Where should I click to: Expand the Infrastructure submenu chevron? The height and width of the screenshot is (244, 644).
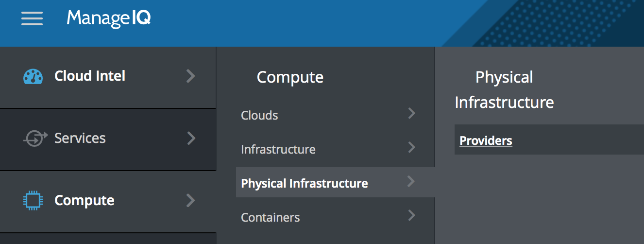pos(412,147)
